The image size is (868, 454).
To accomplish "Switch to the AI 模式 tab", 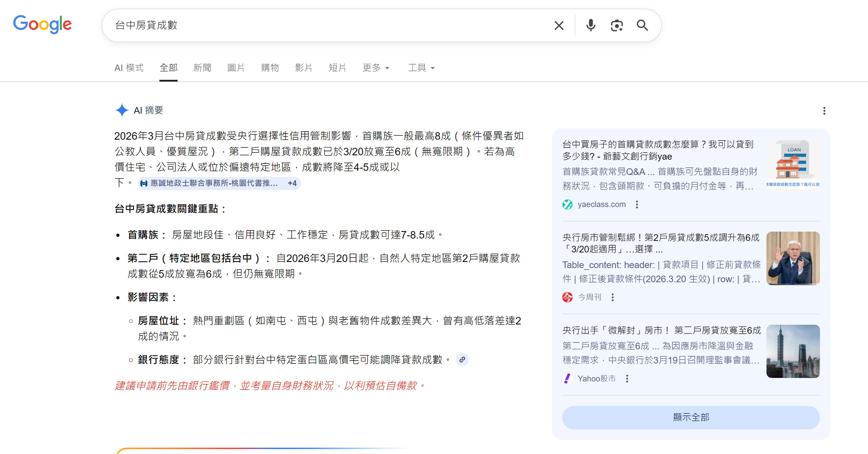I will coord(129,68).
